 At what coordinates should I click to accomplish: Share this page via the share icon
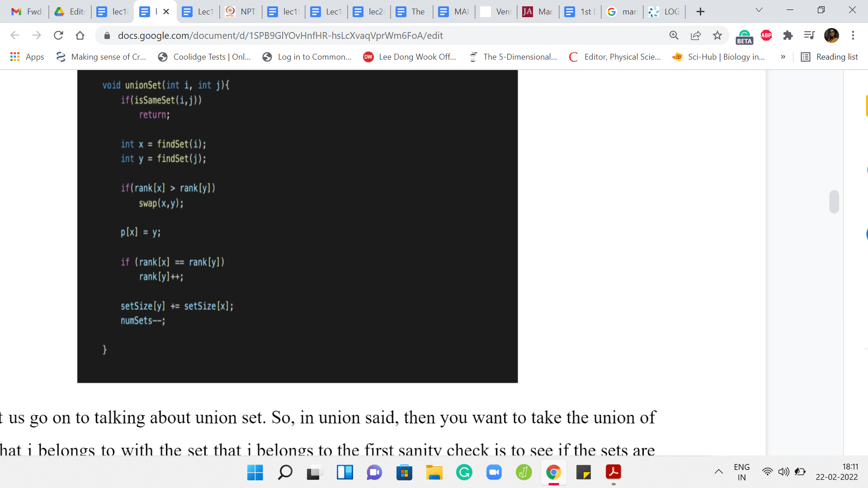point(696,35)
